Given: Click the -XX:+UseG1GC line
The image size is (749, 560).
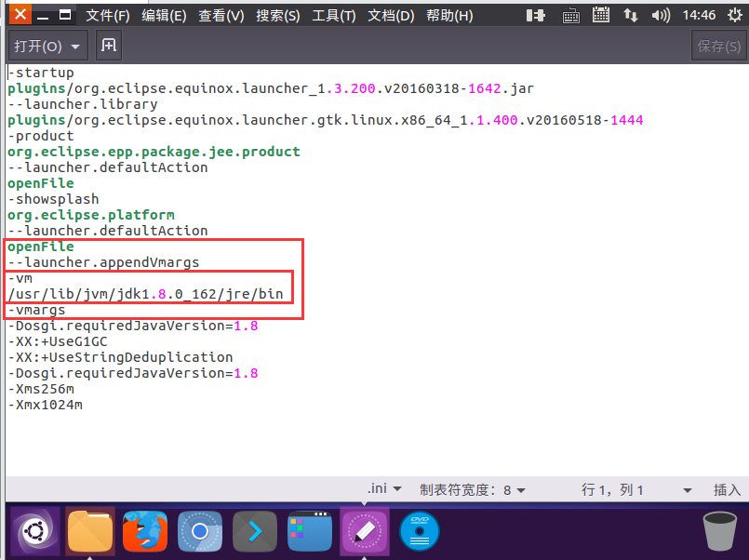Looking at the screenshot, I should coord(58,341).
